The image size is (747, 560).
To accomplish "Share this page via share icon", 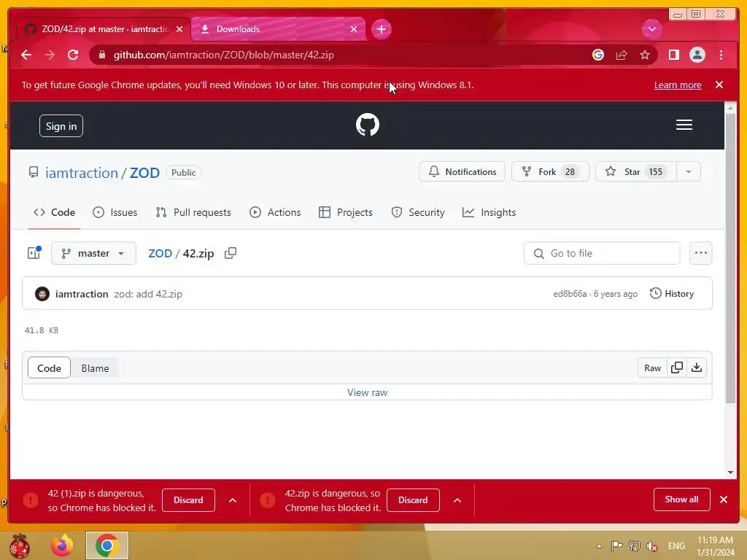I will [622, 55].
